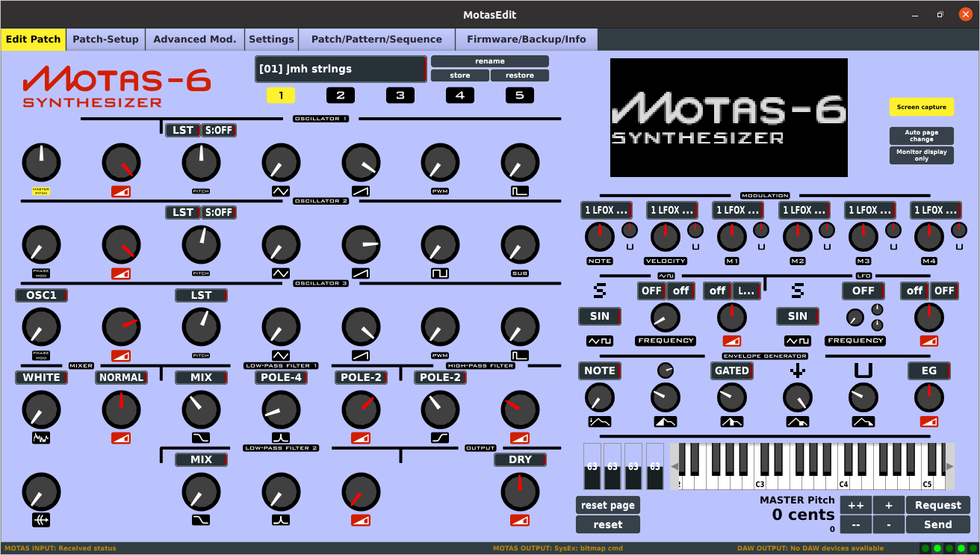This screenshot has width=980, height=555.
Task: Click the store button
Action: [x=460, y=75]
